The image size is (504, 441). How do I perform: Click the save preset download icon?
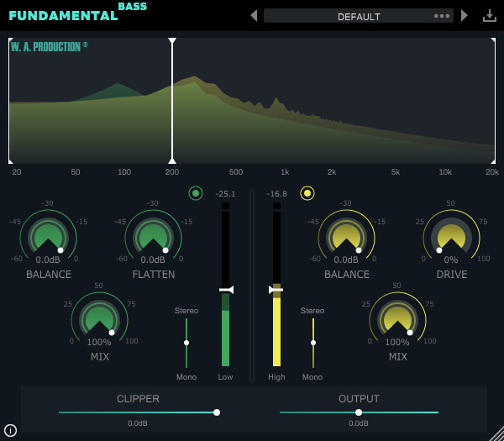point(490,16)
